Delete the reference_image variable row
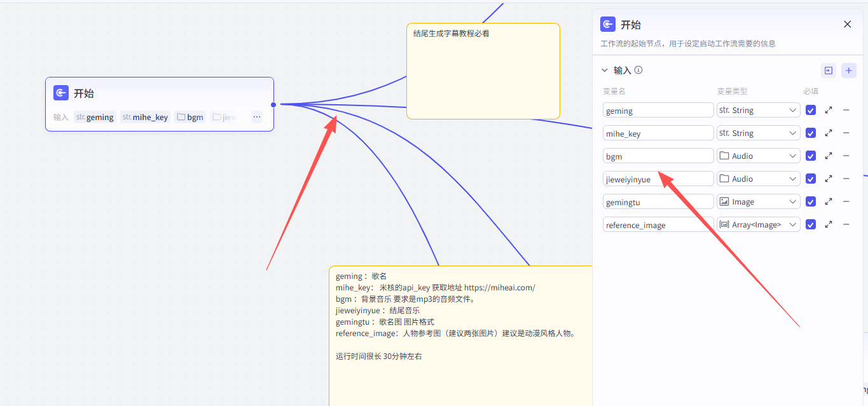Image resolution: width=868 pixels, height=406 pixels. pos(846,224)
